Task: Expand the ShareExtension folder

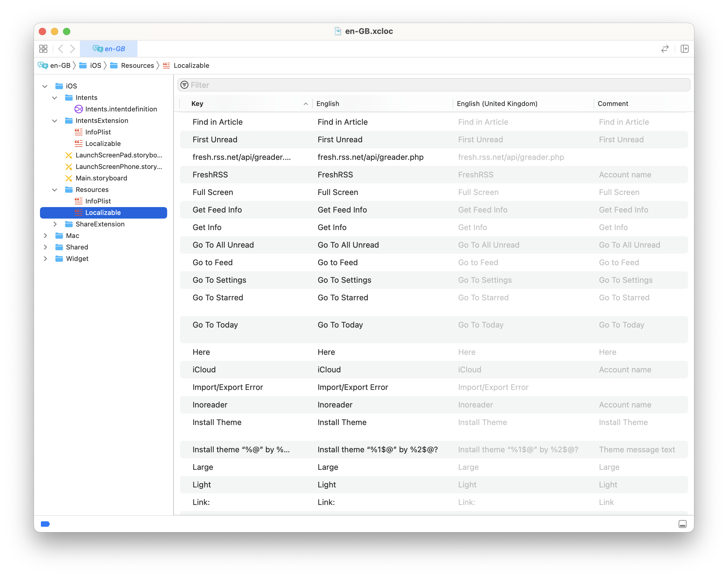Action: (55, 224)
